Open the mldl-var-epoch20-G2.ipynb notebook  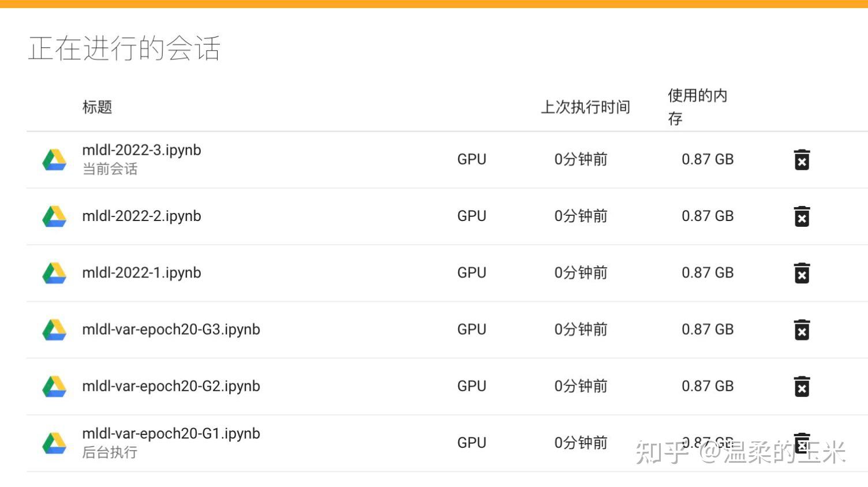pyautogui.click(x=171, y=386)
